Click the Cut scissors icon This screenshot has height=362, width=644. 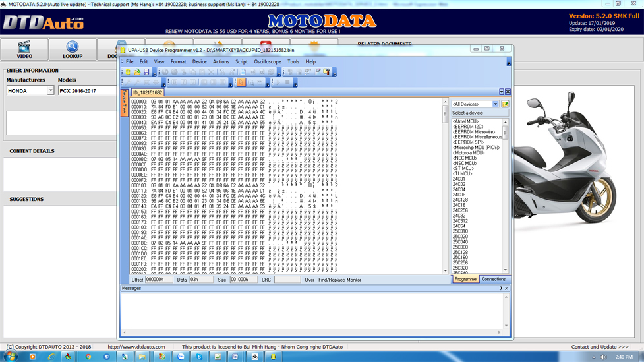[x=184, y=72]
